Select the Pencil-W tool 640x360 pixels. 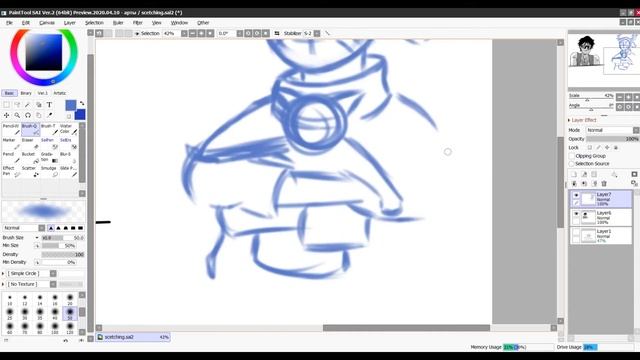click(x=11, y=129)
